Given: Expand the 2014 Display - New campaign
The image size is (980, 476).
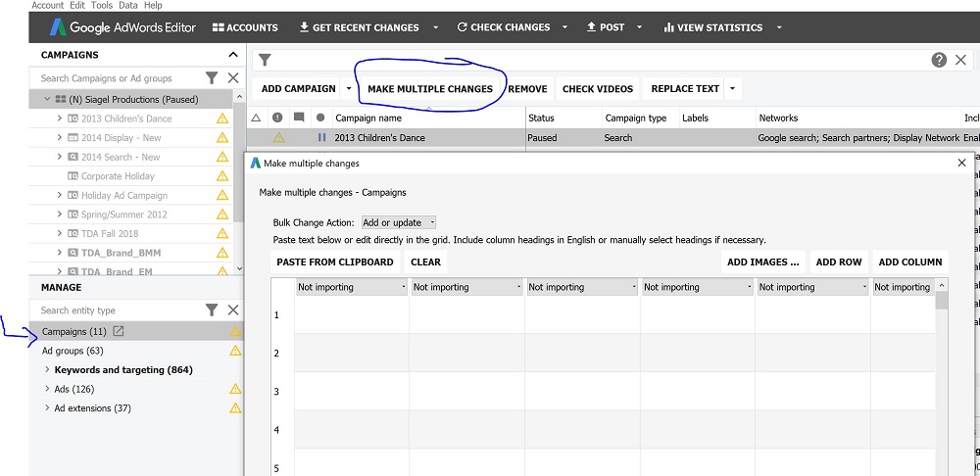Looking at the screenshot, I should click(60, 137).
